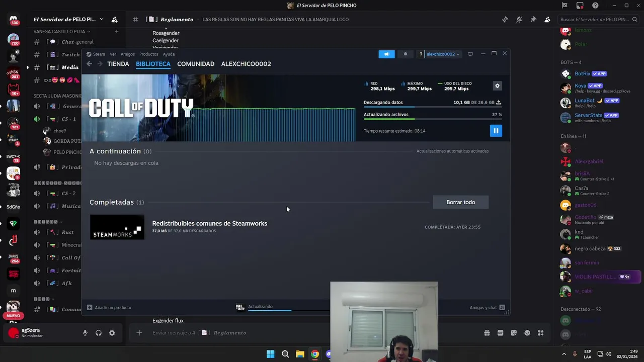Open File Explorer from taskbar
Viewport: 644px width, 362px height.
pos(300,354)
